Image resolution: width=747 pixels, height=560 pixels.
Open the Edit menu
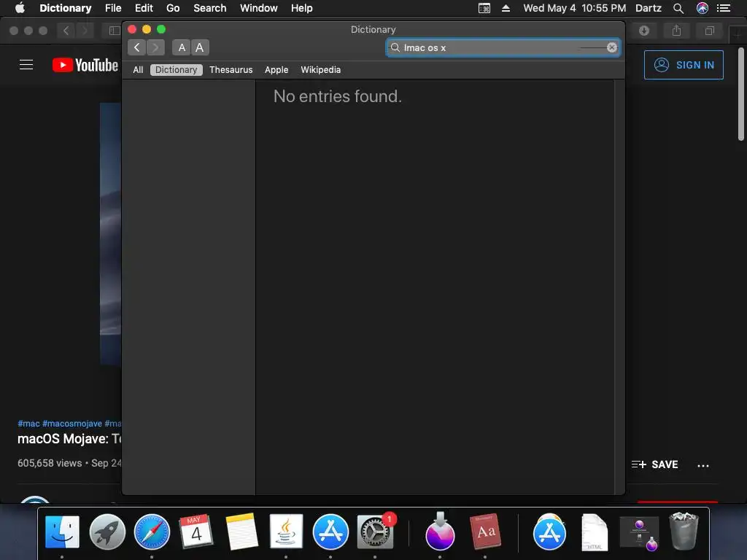point(144,8)
